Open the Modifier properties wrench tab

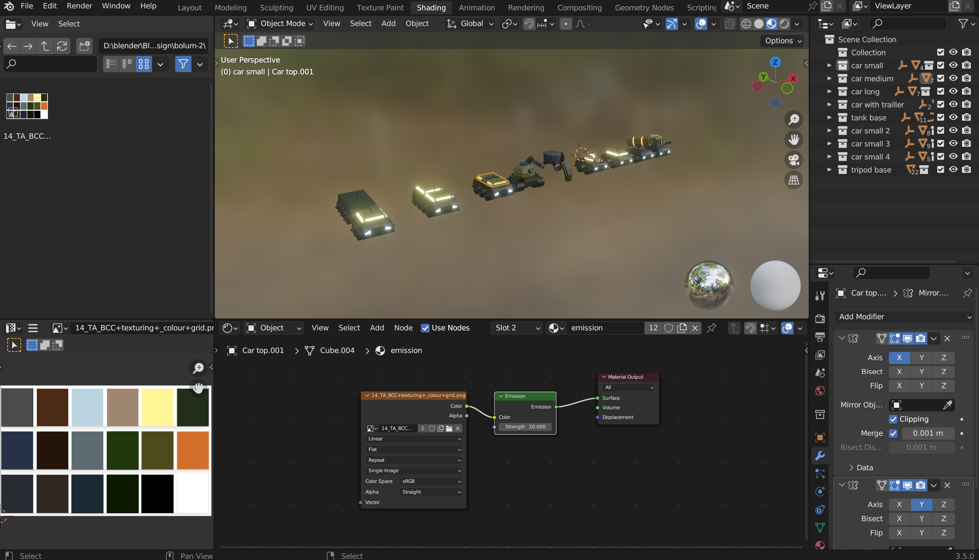(820, 456)
